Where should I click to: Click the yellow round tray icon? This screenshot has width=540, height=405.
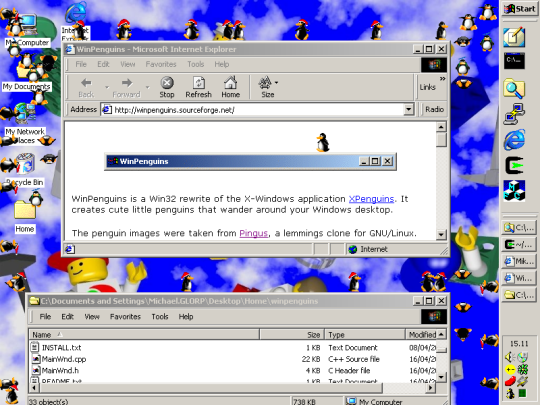pyautogui.click(x=510, y=370)
